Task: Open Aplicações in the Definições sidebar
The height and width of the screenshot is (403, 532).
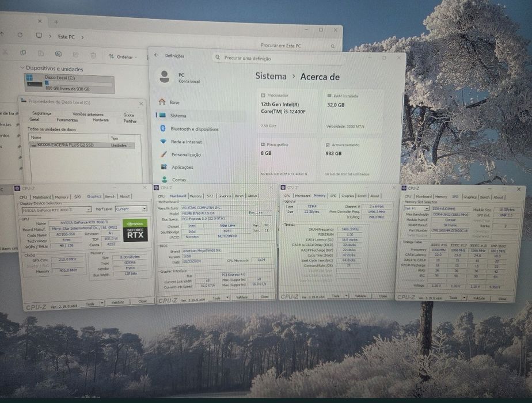Action: click(x=201, y=167)
